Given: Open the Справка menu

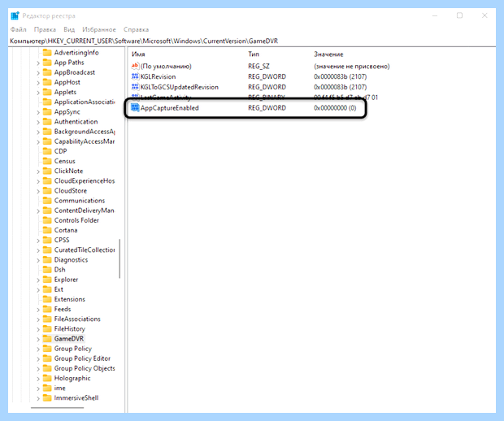Looking at the screenshot, I should 136,29.
